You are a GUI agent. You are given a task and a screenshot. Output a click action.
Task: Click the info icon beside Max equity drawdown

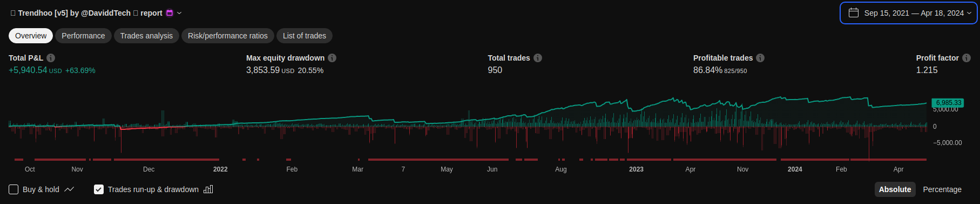(x=332, y=58)
